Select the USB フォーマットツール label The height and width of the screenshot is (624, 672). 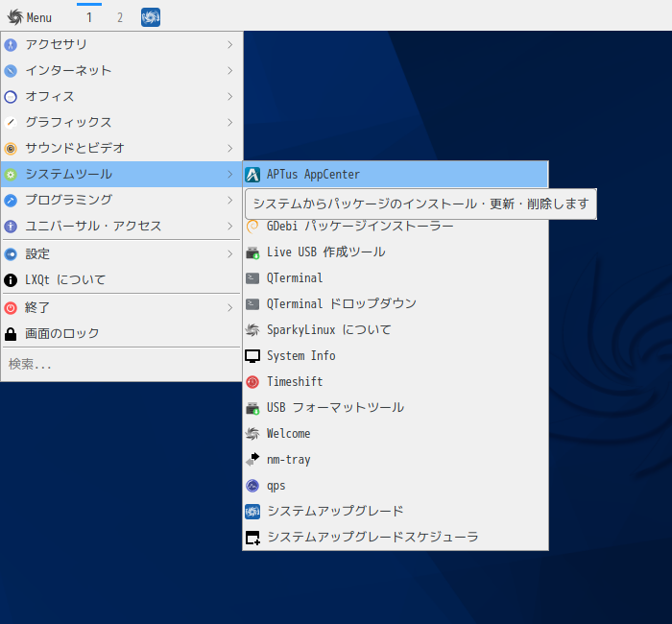335,408
